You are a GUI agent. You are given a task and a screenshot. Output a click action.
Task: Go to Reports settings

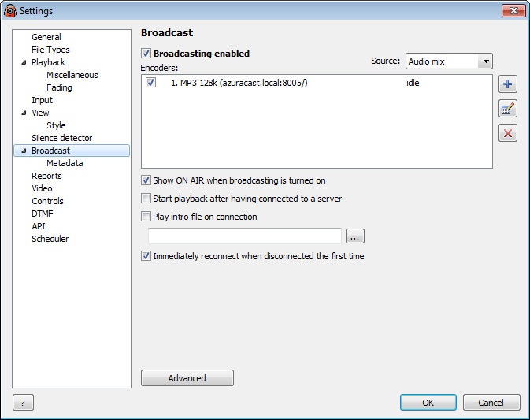pos(46,176)
